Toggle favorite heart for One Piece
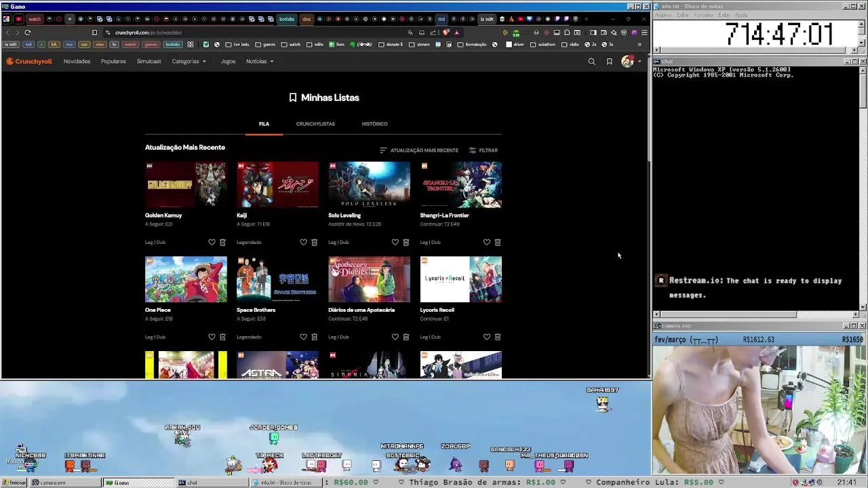This screenshot has height=488, width=868. pos(212,337)
